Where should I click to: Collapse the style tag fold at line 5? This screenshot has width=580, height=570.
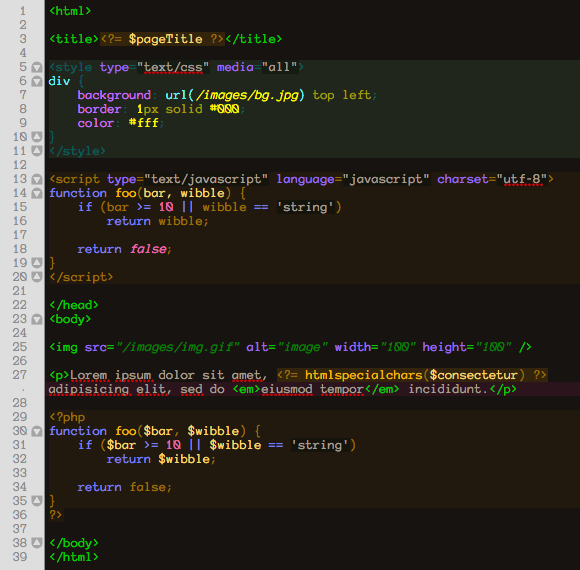(x=37, y=67)
